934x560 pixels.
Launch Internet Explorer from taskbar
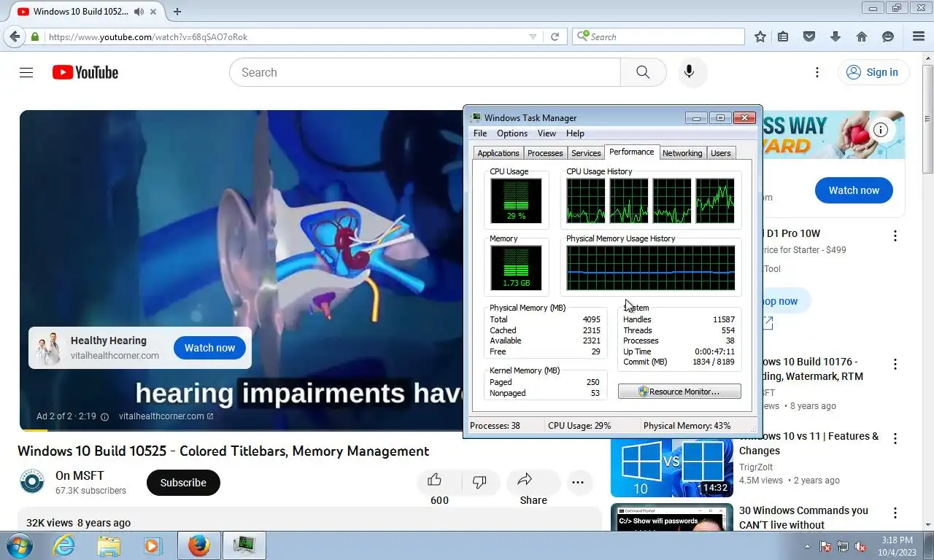63,545
